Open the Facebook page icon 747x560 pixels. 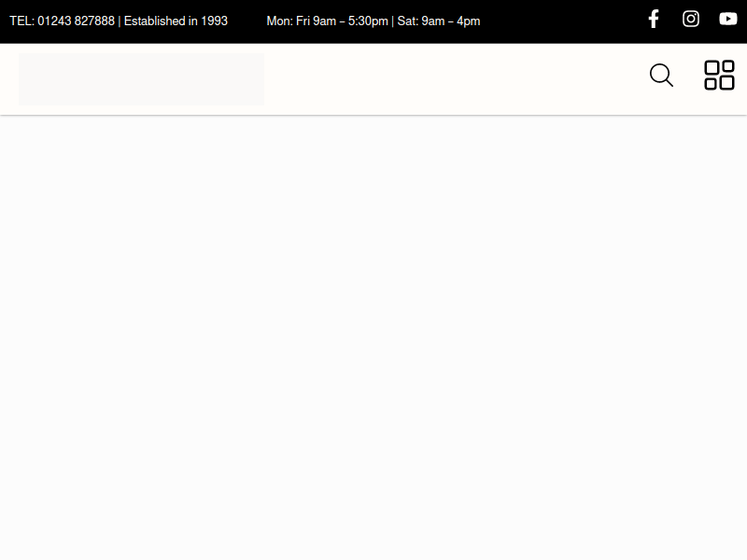(x=654, y=19)
